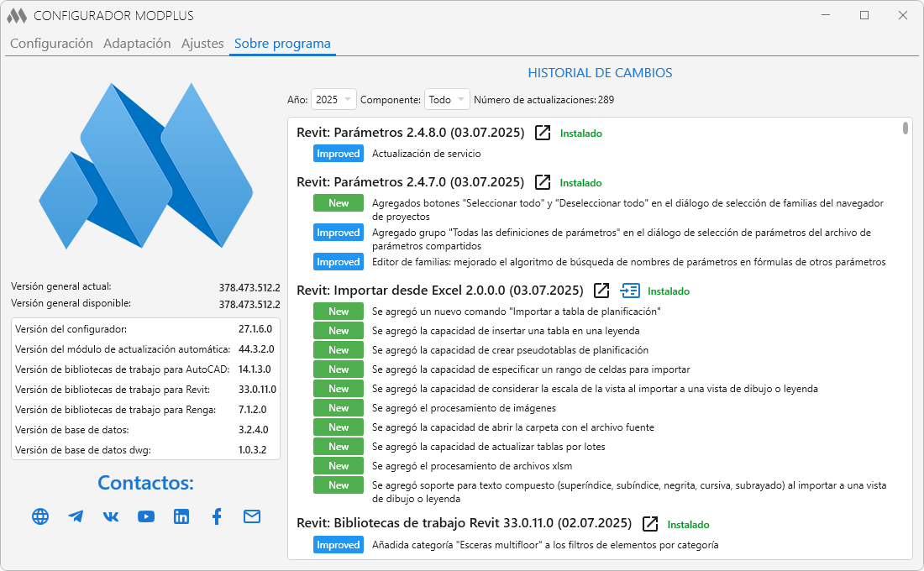
Task: Click text about actualizar tablas por lotes
Action: 489,447
